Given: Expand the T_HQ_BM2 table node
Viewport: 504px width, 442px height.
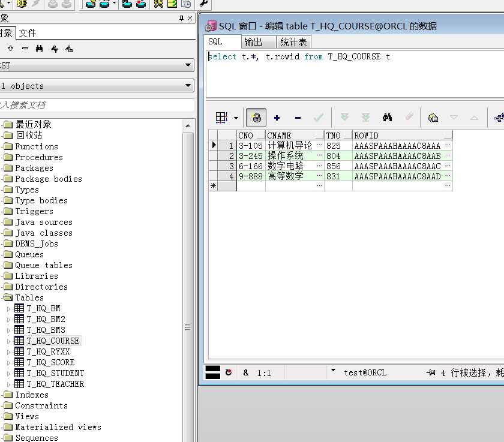Looking at the screenshot, I should [x=8, y=320].
